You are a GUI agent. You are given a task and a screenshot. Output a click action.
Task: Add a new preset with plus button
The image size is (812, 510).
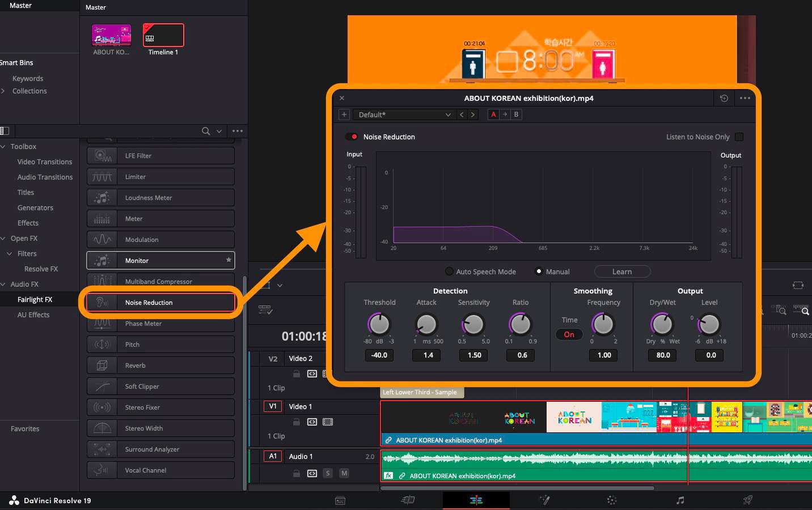click(344, 114)
